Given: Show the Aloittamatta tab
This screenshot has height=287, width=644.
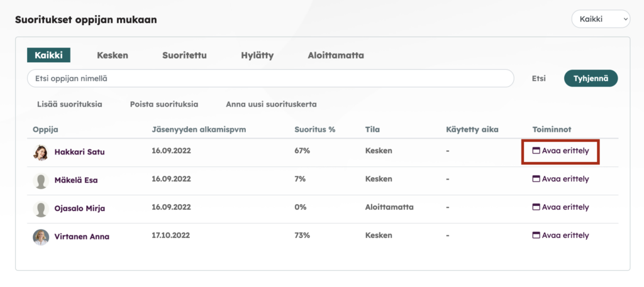Looking at the screenshot, I should 336,55.
